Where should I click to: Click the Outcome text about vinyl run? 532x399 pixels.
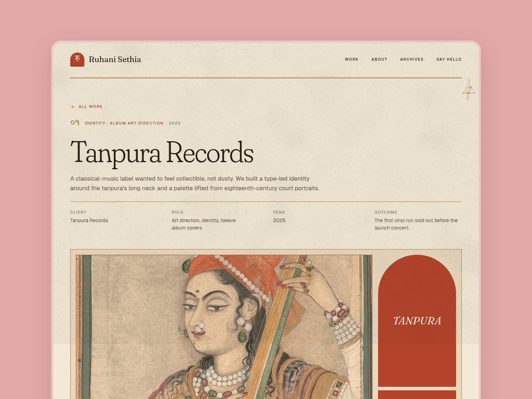[416, 224]
